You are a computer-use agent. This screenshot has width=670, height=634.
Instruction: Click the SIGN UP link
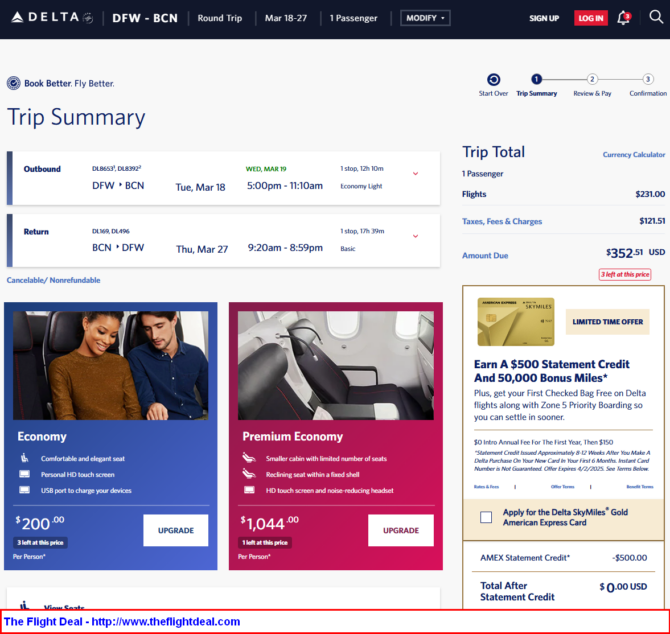point(544,18)
